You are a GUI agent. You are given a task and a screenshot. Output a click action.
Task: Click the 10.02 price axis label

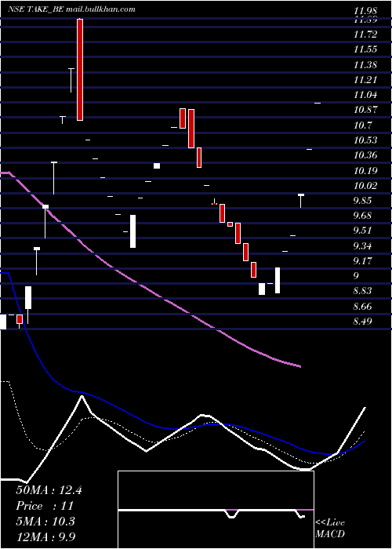366,186
